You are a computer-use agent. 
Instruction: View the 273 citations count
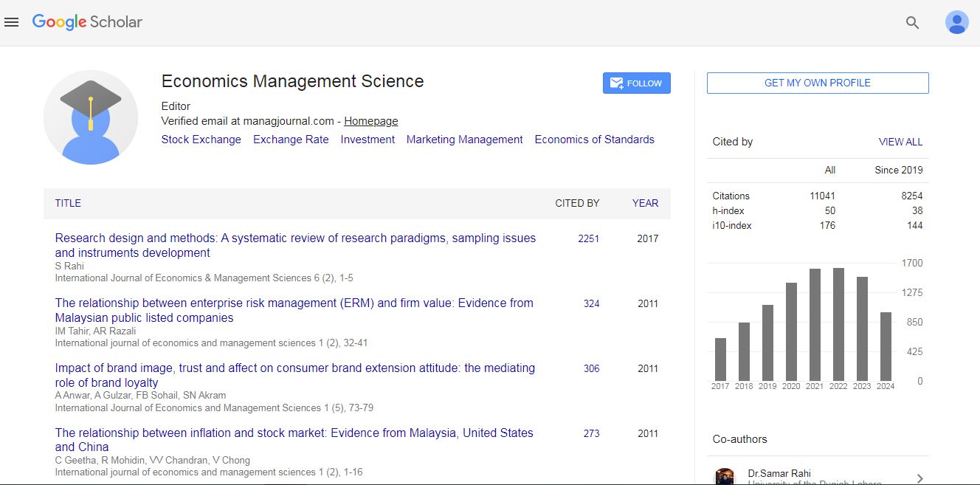pos(591,433)
